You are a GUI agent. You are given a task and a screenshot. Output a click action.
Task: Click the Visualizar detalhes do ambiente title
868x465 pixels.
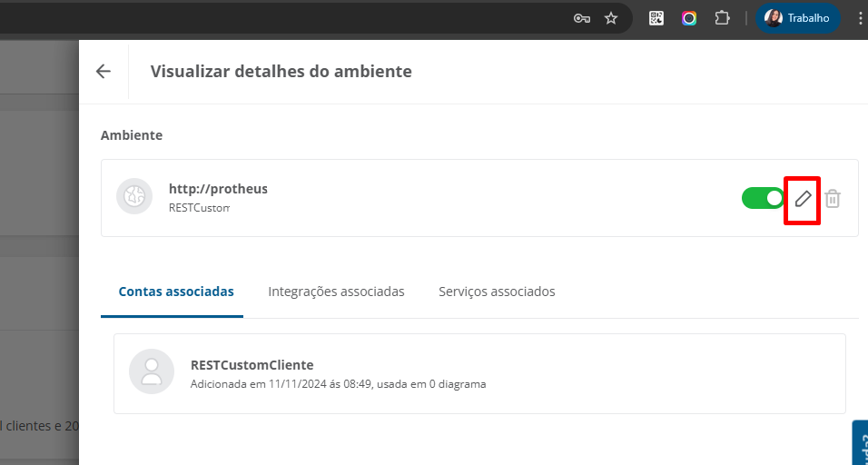click(x=281, y=72)
